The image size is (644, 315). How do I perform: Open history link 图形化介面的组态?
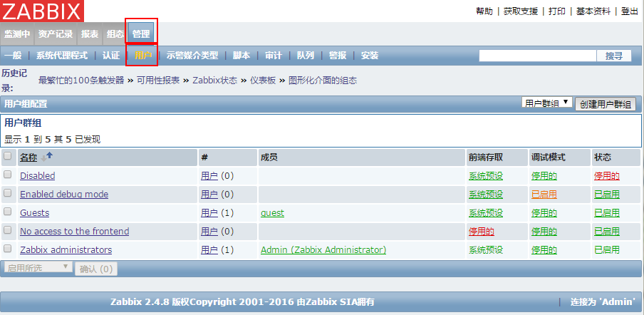323,81
